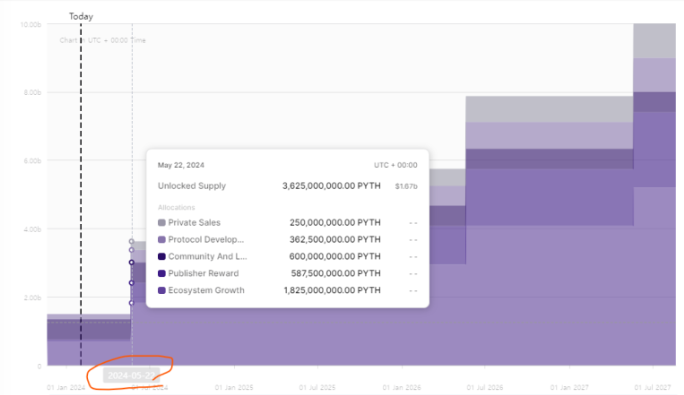
Task: Click the '1,825,000,000.00 PYTH' value
Action: (x=332, y=290)
